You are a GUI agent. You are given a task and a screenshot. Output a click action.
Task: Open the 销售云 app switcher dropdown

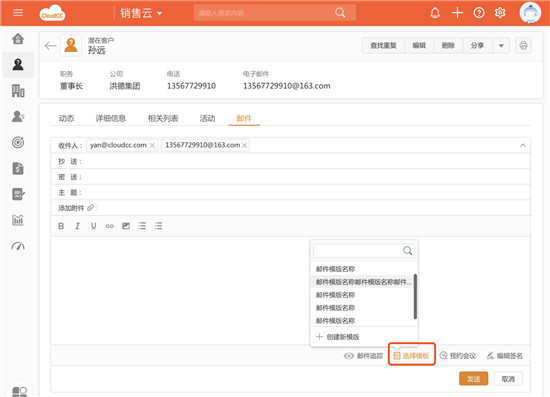tap(141, 13)
